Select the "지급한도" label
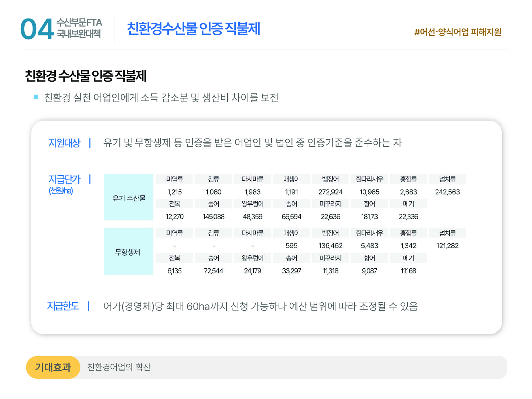The width and height of the screenshot is (532, 399). tap(63, 306)
